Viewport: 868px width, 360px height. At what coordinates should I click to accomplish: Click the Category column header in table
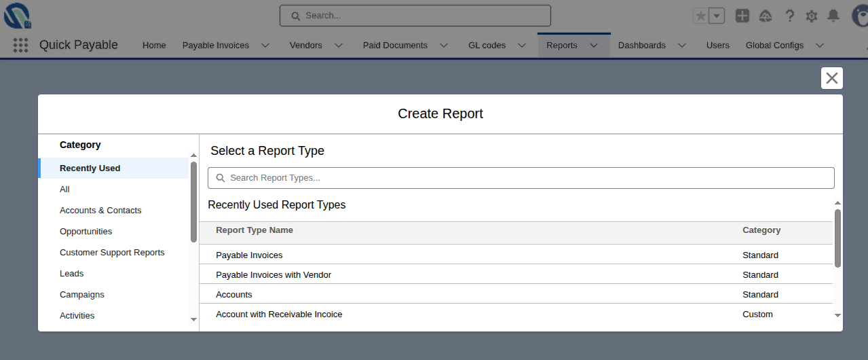(761, 230)
